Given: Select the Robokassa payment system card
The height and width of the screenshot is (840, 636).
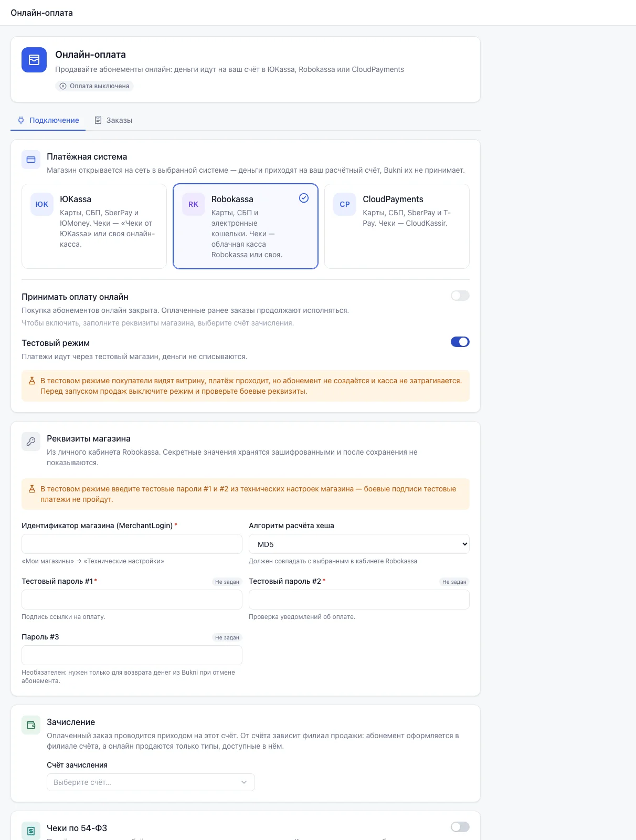Looking at the screenshot, I should coord(246,226).
